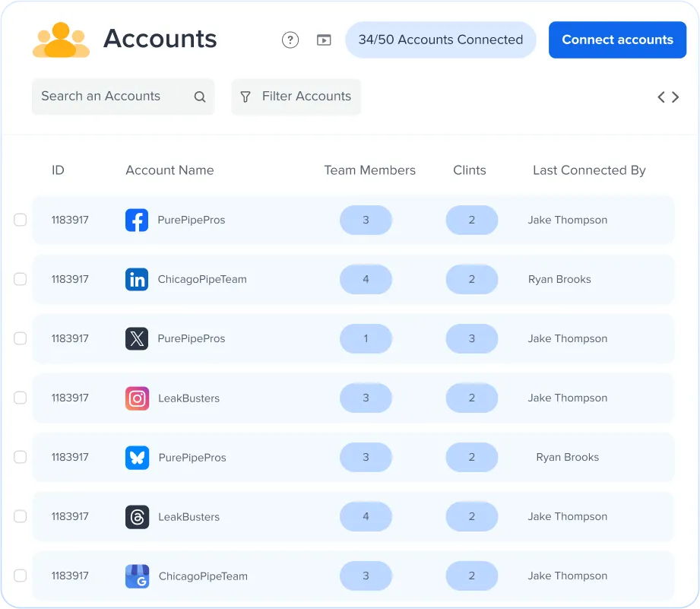The image size is (700, 609).
Task: Click the search magnifier in the search bar
Action: pyautogui.click(x=200, y=97)
